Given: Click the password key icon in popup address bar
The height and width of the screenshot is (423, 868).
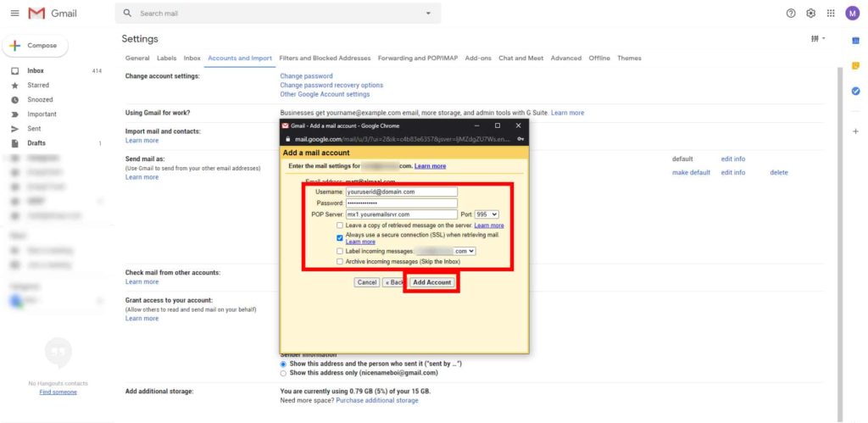Looking at the screenshot, I should click(521, 140).
